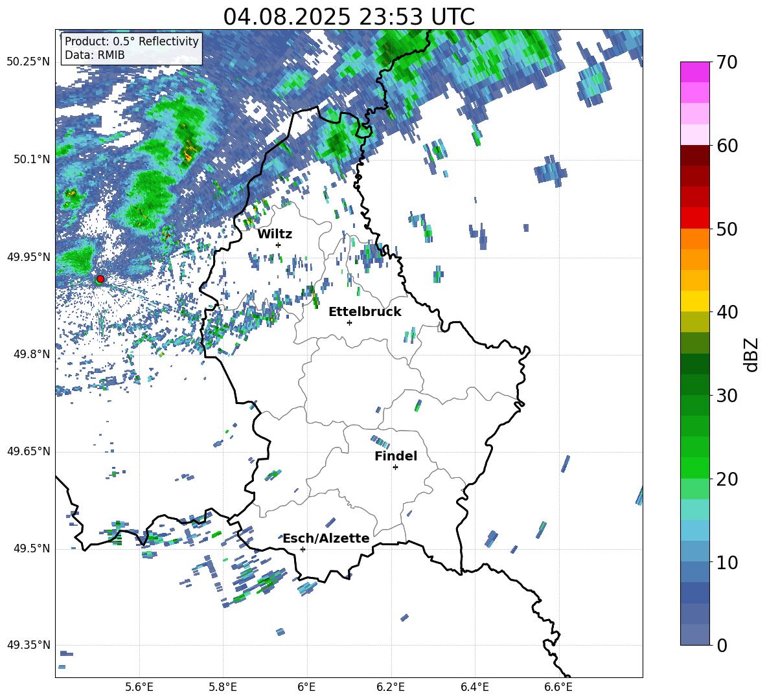
Task: Click the 50.1°N latitude label
Action: 32,160
